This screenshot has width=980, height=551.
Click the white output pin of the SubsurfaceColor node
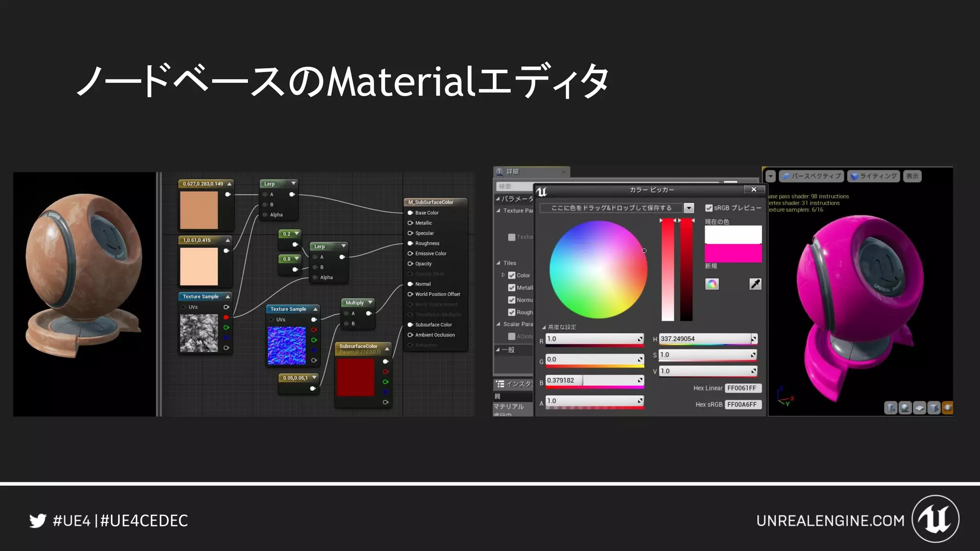pos(385,362)
